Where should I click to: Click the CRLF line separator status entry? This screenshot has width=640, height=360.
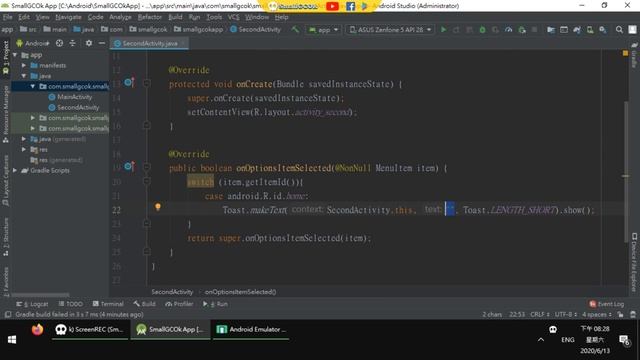pyautogui.click(x=540, y=314)
